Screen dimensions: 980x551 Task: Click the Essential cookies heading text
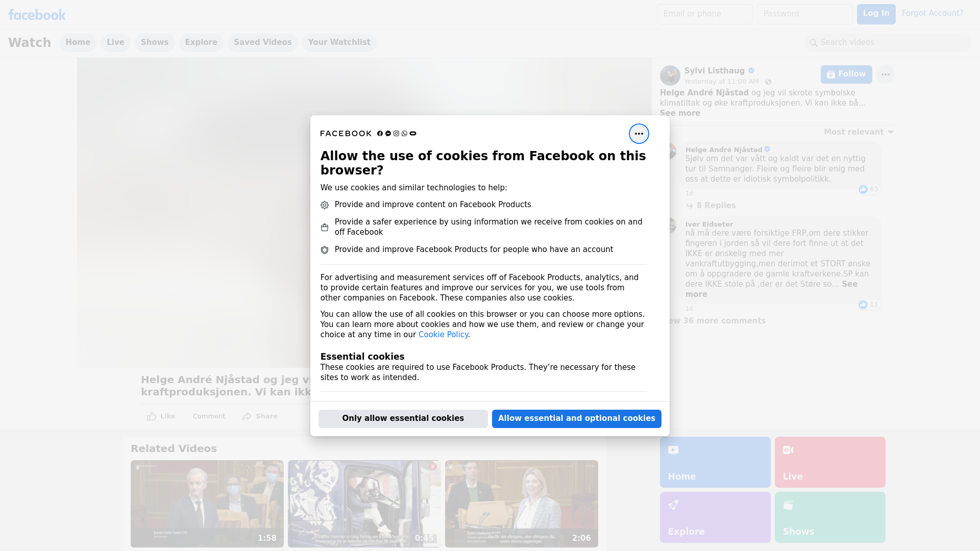coord(362,357)
